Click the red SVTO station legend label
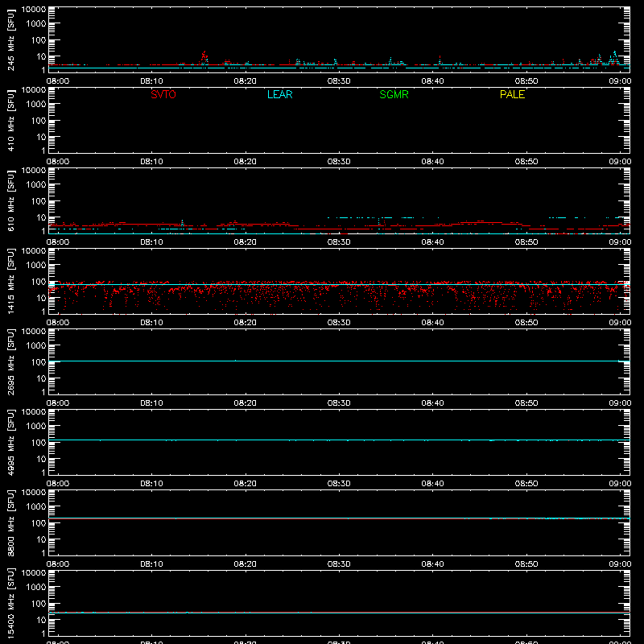Viewport: 644px width, 644px height. (163, 94)
